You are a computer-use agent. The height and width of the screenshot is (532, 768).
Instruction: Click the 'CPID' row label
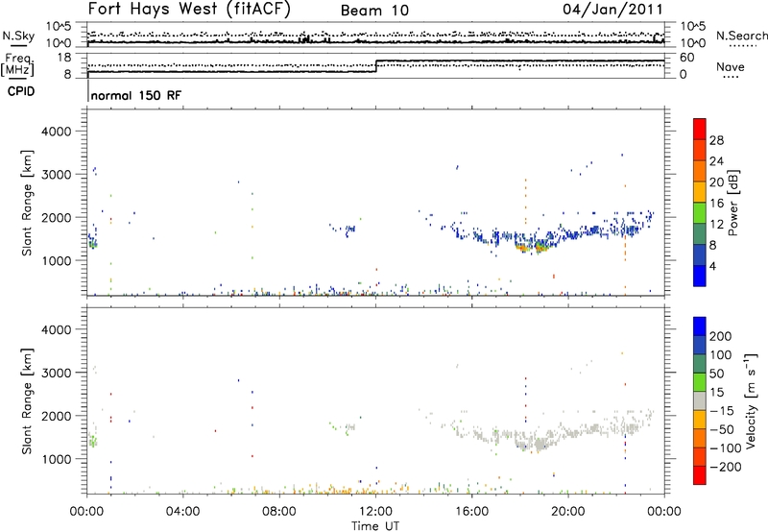click(21, 91)
